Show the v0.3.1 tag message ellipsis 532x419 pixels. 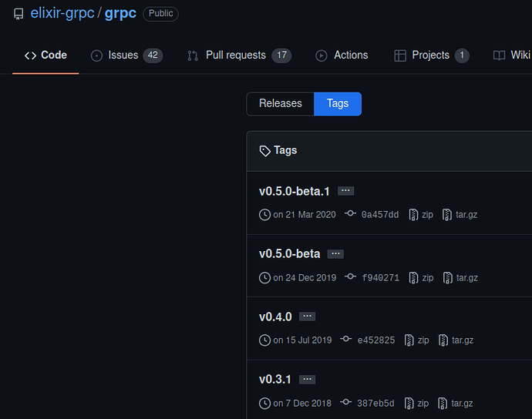tap(307, 380)
